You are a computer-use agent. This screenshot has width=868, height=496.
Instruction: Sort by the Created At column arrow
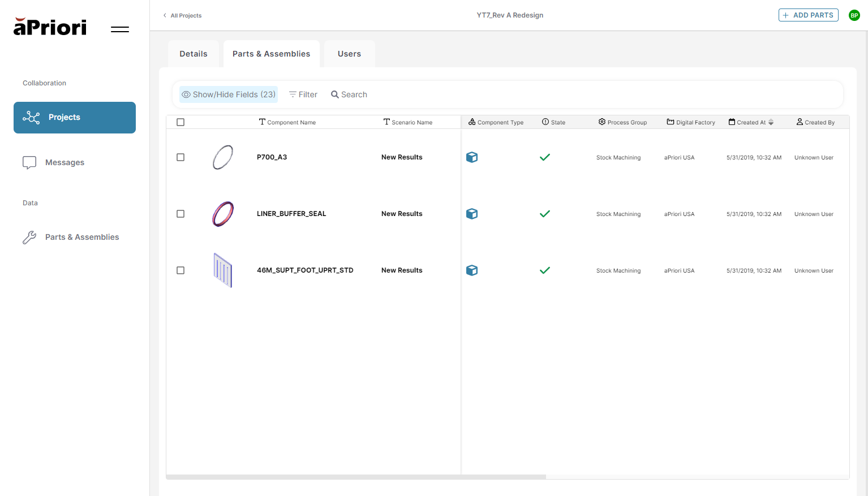click(x=771, y=122)
